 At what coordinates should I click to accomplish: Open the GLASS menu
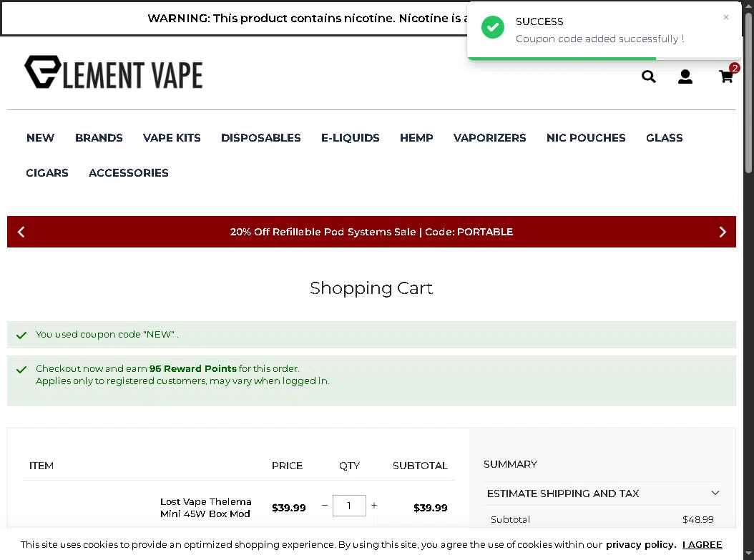point(664,138)
